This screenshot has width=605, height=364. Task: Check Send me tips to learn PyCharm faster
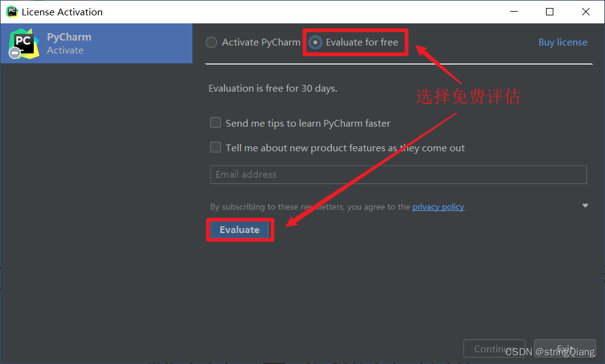215,123
